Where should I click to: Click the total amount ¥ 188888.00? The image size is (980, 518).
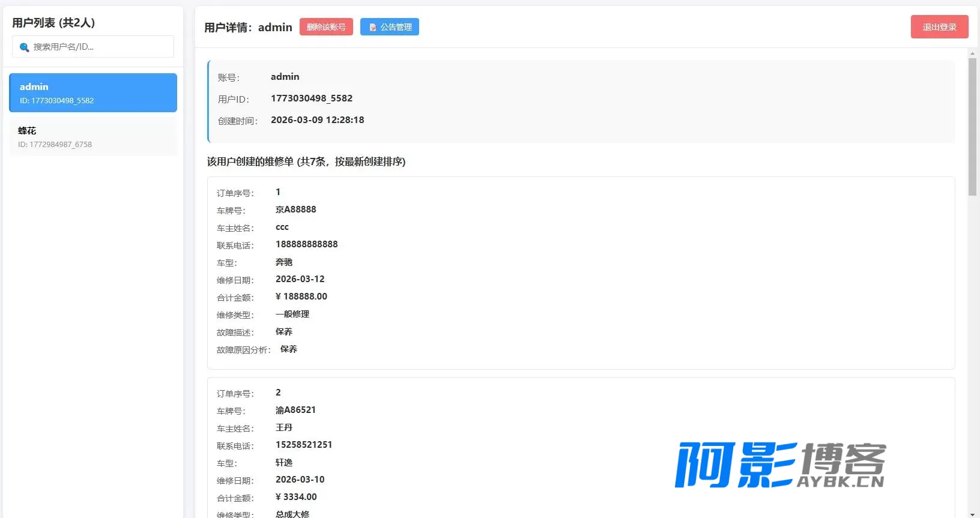[301, 297]
